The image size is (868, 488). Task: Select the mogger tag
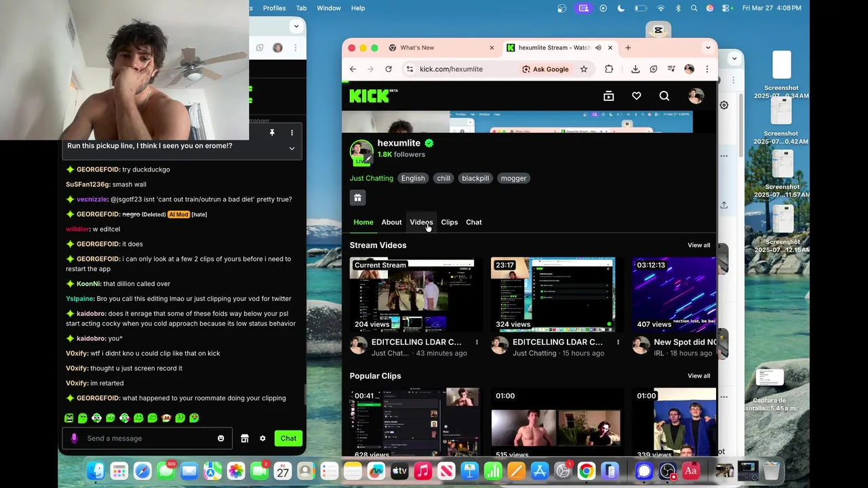tap(513, 178)
